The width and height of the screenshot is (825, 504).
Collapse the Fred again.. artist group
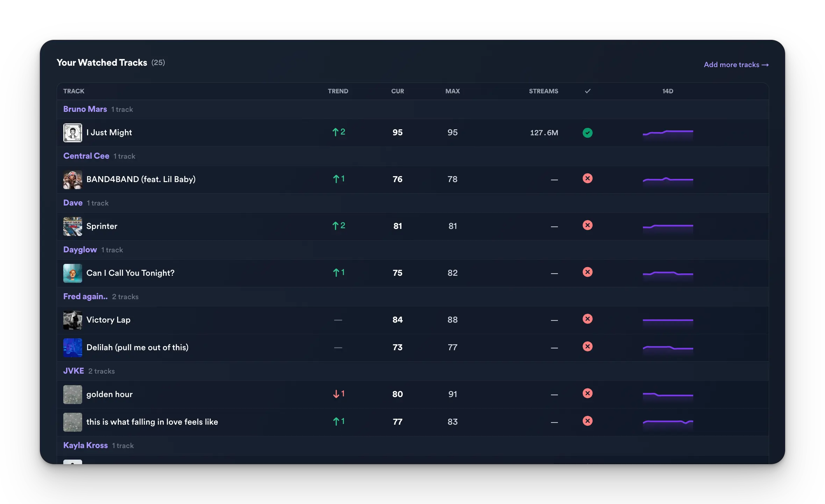(85, 296)
